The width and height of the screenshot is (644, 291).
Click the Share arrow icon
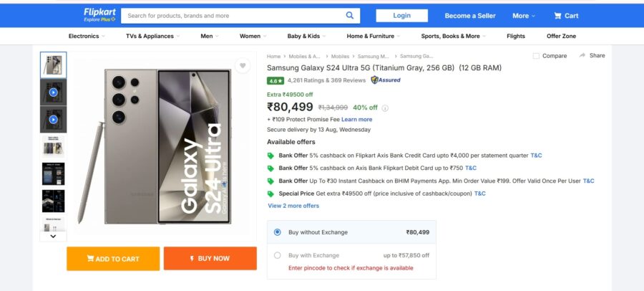click(x=582, y=55)
